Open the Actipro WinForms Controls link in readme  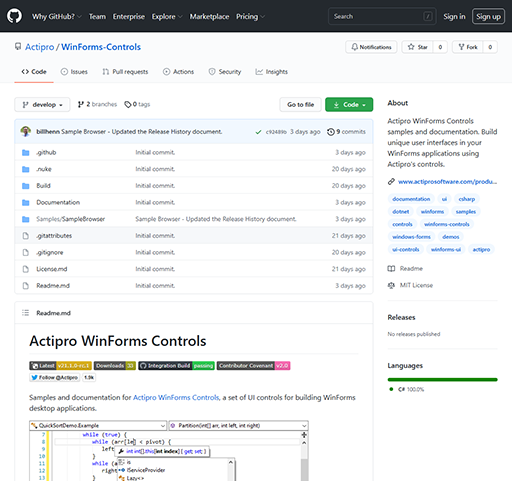coord(176,398)
